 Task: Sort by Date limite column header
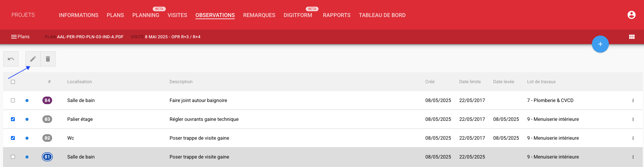point(470,82)
